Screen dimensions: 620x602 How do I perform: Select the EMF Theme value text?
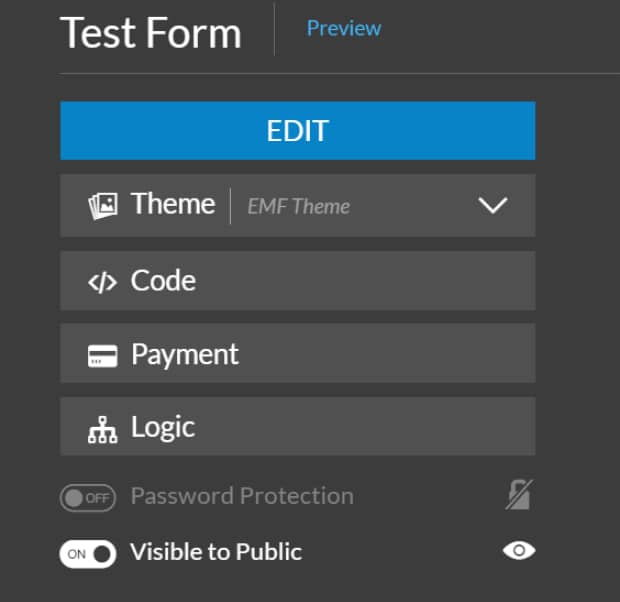point(299,206)
